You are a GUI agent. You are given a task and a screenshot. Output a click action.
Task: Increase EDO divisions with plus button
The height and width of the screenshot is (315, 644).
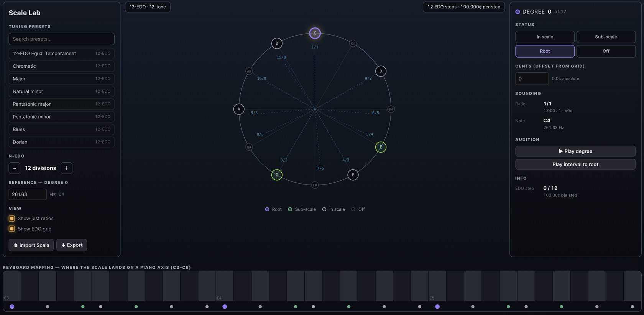point(66,168)
